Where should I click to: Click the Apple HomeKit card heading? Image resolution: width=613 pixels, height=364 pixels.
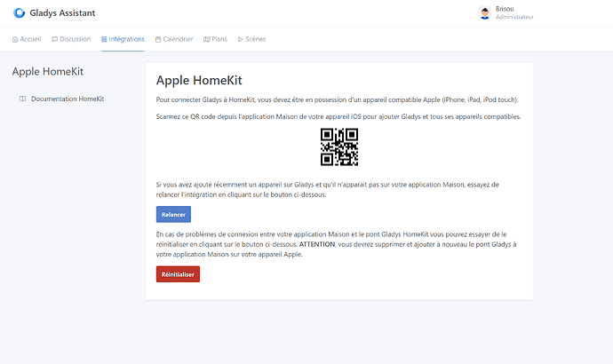pyautogui.click(x=199, y=80)
